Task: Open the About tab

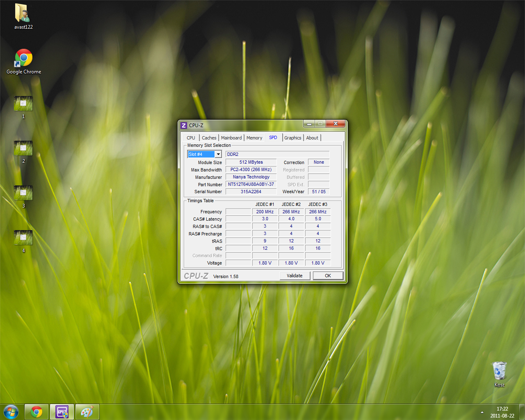Action: tap(312, 138)
